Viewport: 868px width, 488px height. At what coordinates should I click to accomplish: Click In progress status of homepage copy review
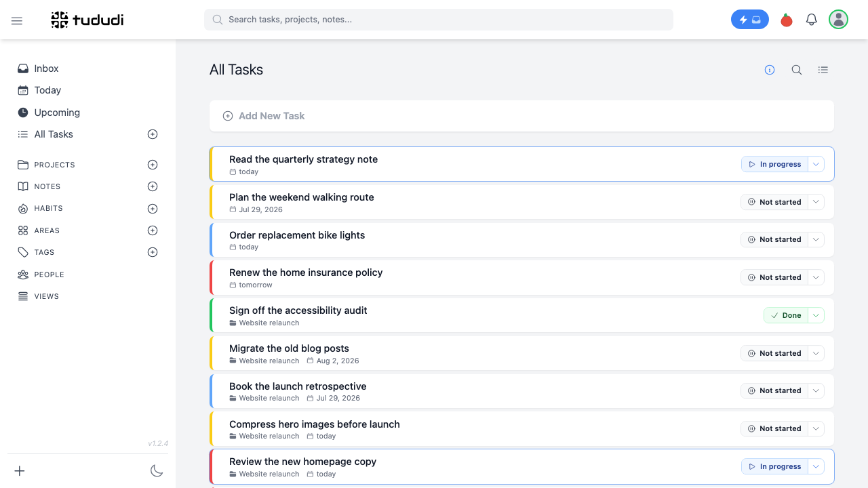pos(774,466)
